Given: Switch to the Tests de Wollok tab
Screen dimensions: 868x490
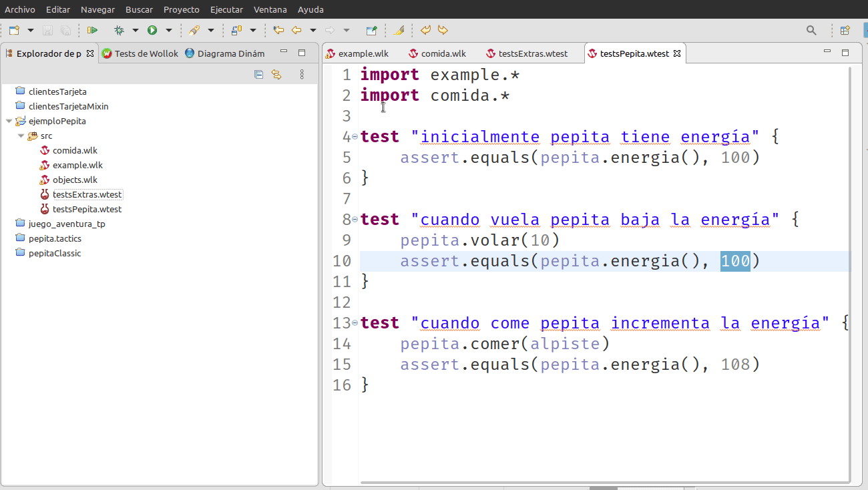Looking at the screenshot, I should pyautogui.click(x=140, y=53).
